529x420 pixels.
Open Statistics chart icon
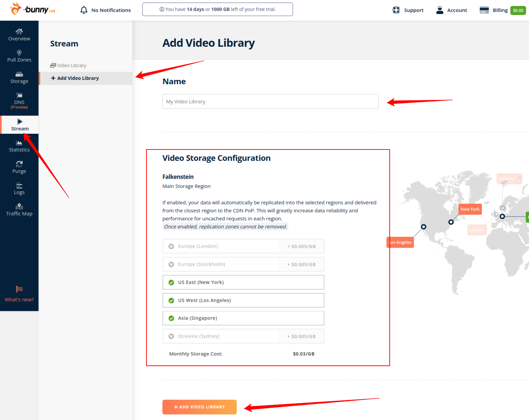pos(19,143)
